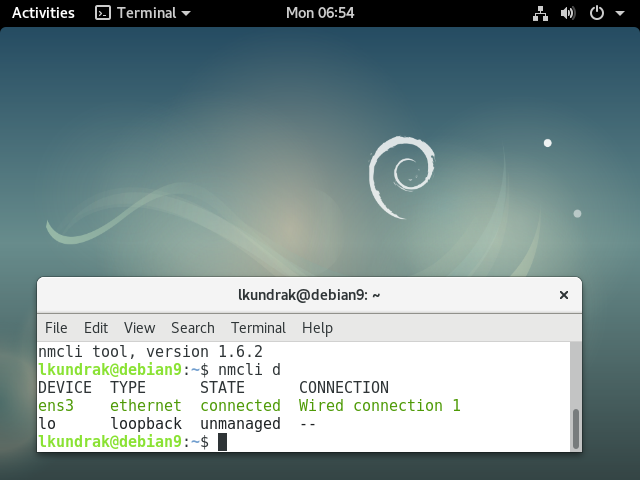The height and width of the screenshot is (480, 640).
Task: Click the 'ethernet' type value
Action: 146,406
